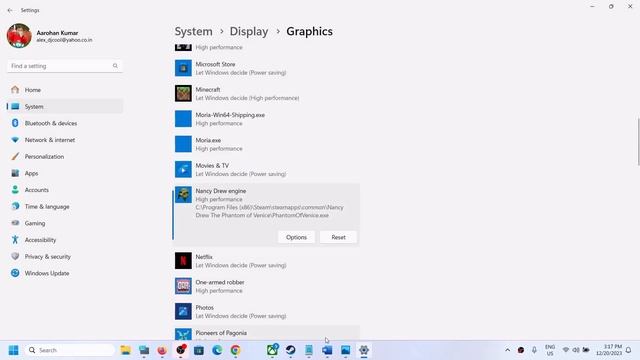Click the Personalization brush icon

tap(15, 156)
